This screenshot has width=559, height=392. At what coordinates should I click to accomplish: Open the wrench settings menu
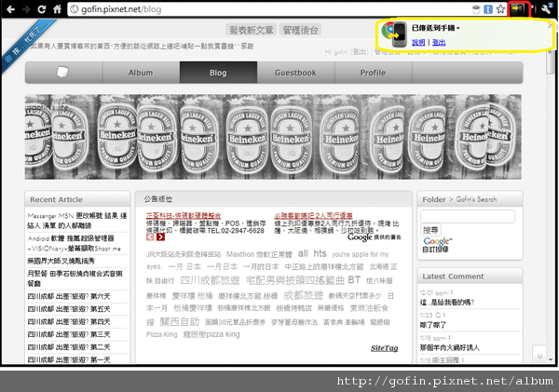547,9
